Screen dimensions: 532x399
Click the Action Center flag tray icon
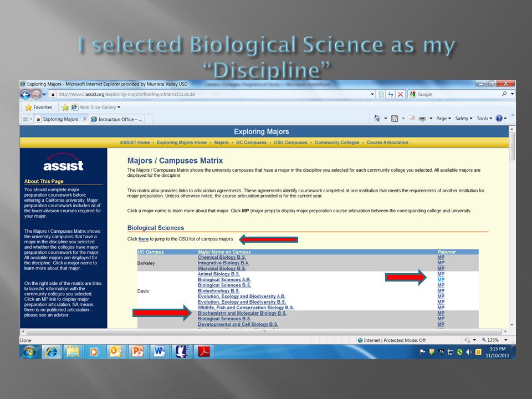422,352
